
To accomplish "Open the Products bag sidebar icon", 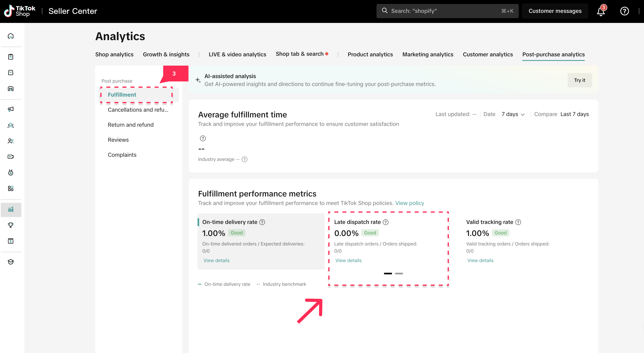I will tap(11, 73).
